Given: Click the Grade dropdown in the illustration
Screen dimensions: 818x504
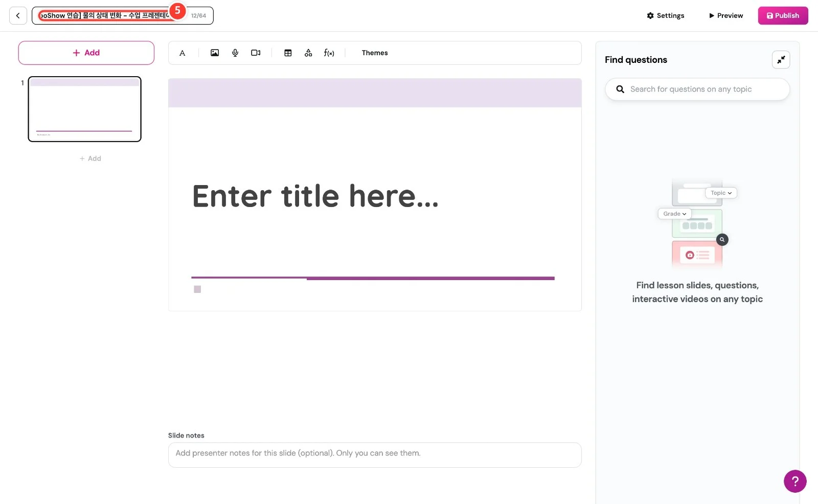Looking at the screenshot, I should (674, 214).
